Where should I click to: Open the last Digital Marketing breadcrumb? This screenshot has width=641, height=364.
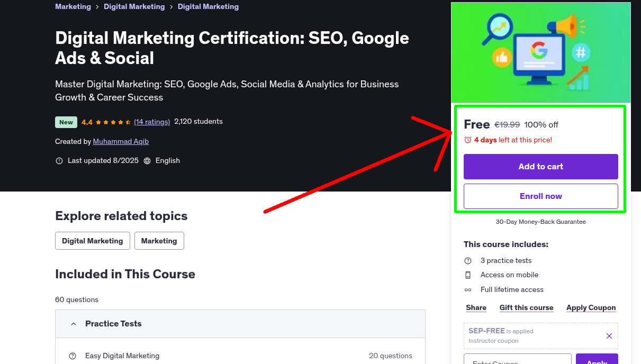click(x=208, y=7)
